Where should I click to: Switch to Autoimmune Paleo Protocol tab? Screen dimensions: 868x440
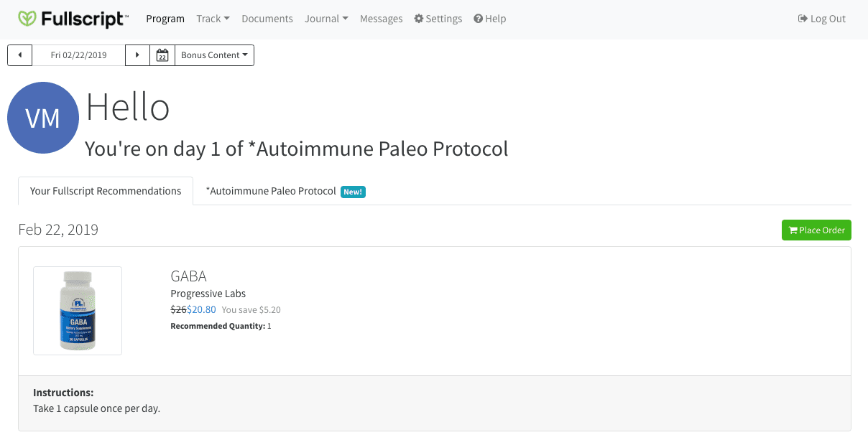tap(285, 191)
